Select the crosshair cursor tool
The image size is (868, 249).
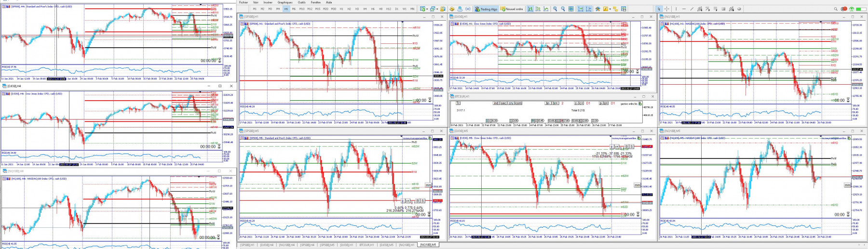coord(667,9)
